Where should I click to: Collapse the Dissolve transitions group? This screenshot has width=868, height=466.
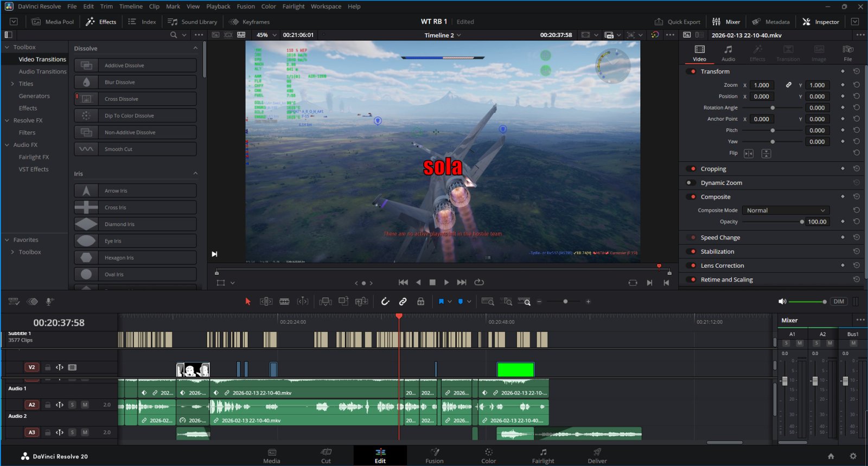coord(195,48)
